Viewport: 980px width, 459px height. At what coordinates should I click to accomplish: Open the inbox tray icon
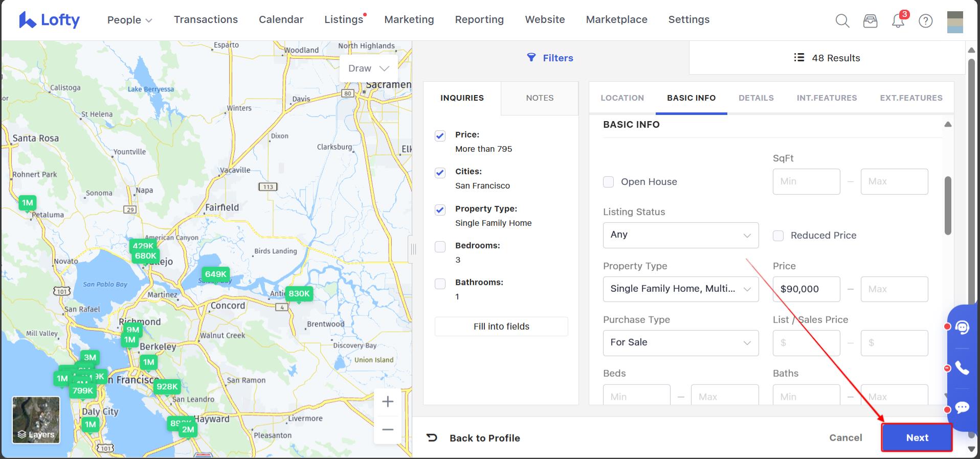click(870, 21)
